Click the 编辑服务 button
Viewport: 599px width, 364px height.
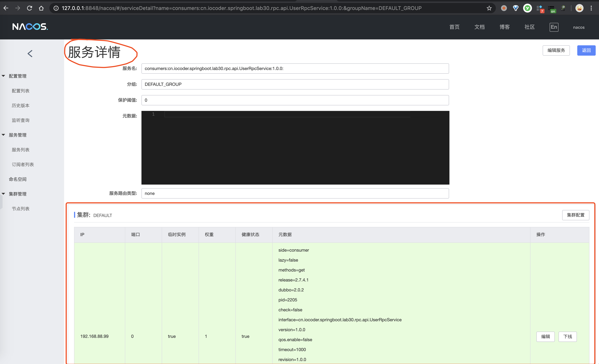[x=556, y=50]
